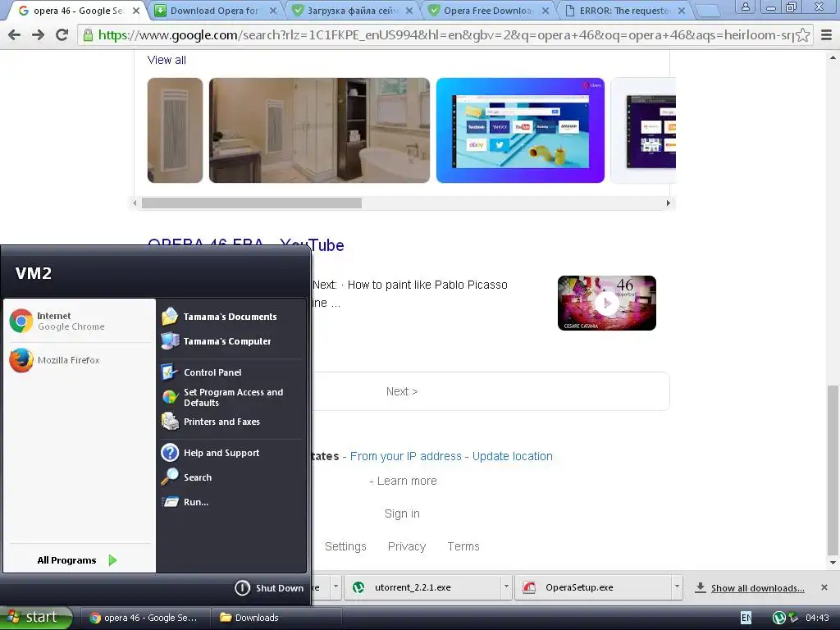Expand the partially hidden download's options arrow
Viewport: 840px width, 630px height.
point(336,587)
